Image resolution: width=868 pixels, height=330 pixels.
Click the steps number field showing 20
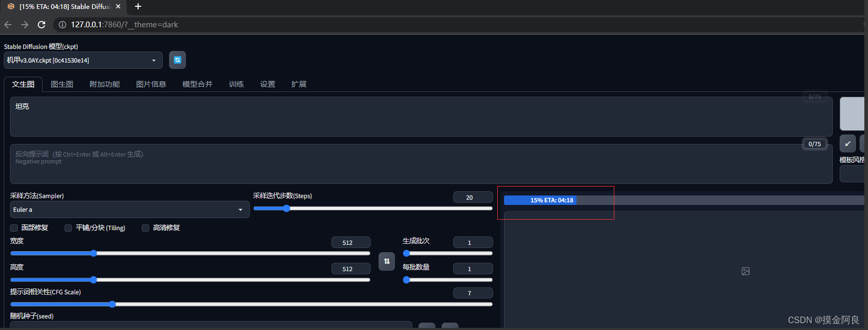point(473,197)
